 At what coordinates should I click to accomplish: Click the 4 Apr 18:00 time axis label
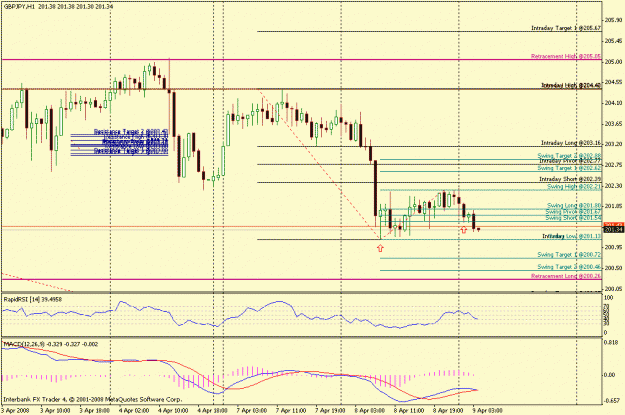click(x=212, y=410)
